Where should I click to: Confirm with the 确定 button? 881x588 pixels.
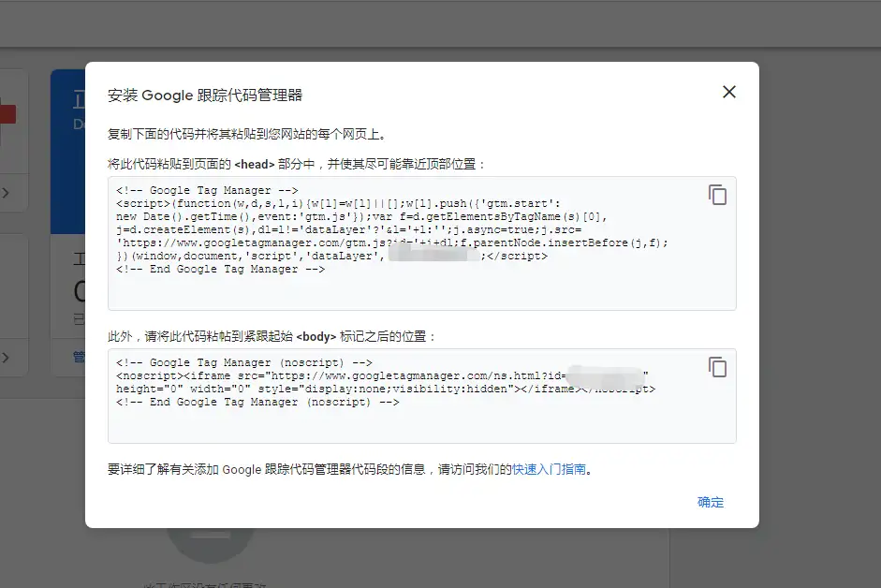pos(711,502)
